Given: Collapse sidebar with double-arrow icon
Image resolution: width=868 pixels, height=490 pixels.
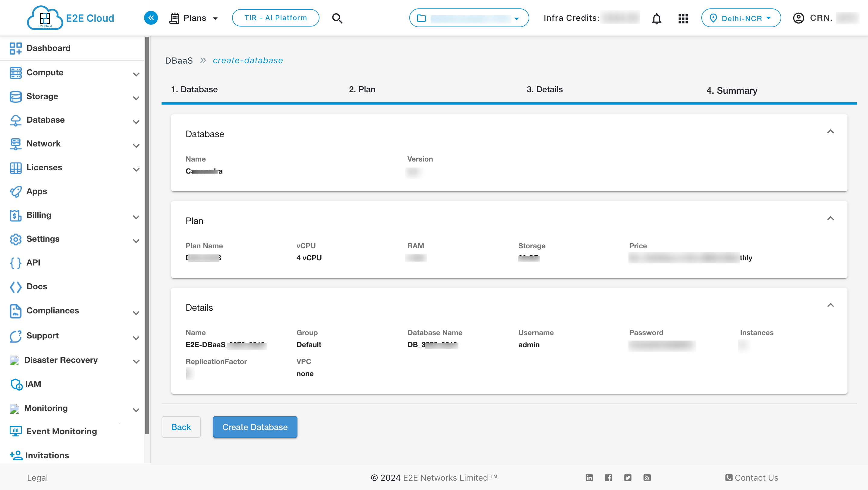Looking at the screenshot, I should [151, 18].
